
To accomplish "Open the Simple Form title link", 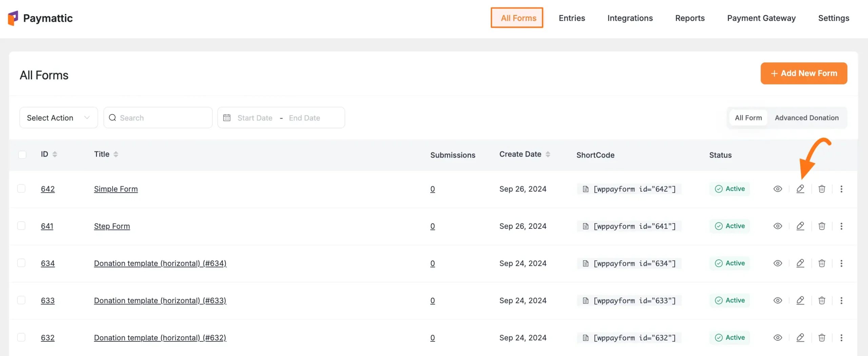I will click(116, 189).
